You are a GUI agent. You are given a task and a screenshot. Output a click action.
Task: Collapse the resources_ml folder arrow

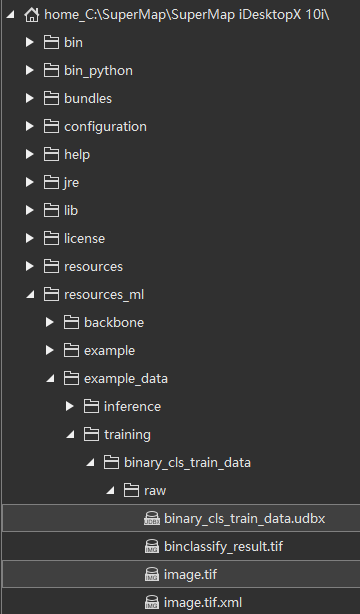pos(30,295)
